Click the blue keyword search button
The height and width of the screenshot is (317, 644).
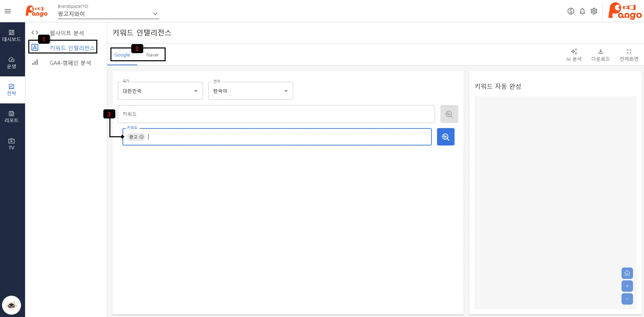(x=445, y=137)
